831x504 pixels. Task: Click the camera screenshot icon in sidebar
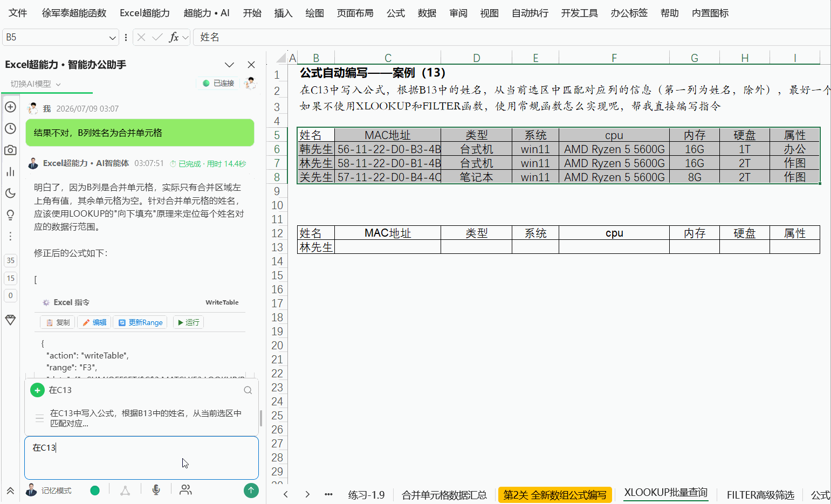[10, 150]
